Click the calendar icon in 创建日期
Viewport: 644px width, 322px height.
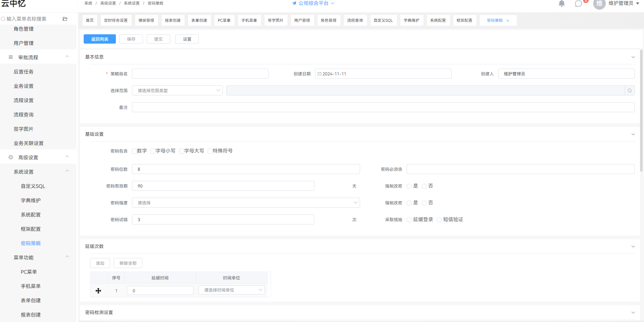pos(319,74)
